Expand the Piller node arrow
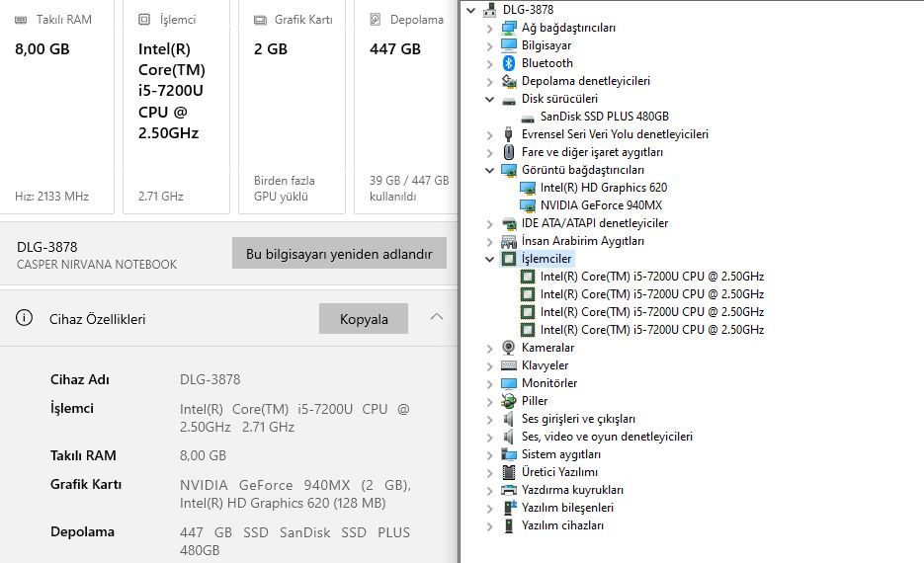Screen dimensions: 924x563 coord(490,402)
